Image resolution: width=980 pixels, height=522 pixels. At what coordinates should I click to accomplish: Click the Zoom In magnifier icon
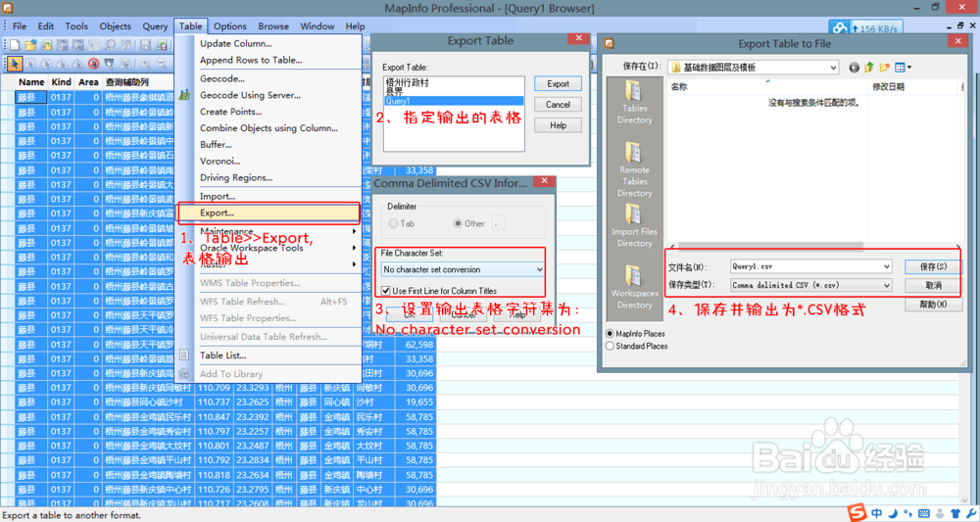click(145, 64)
